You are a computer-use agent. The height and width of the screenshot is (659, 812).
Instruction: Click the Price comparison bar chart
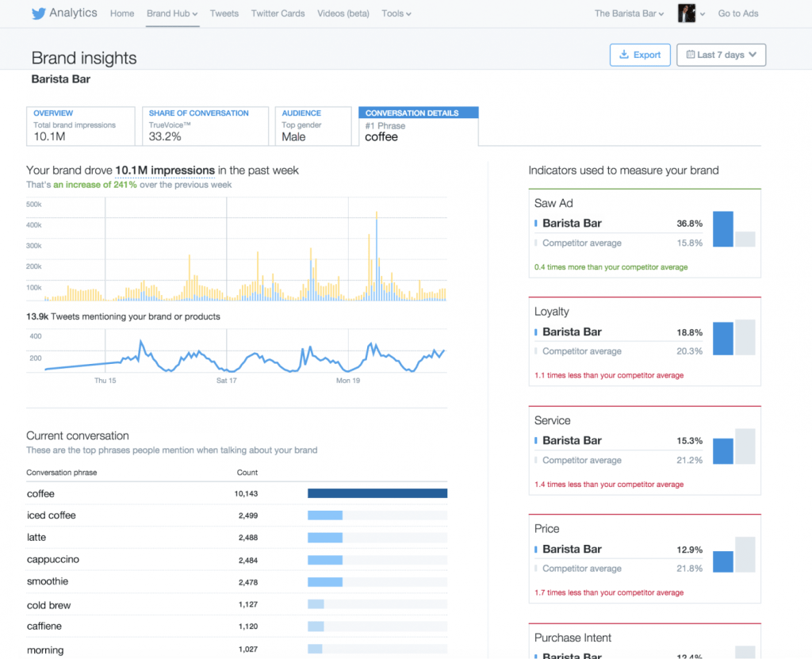click(733, 555)
